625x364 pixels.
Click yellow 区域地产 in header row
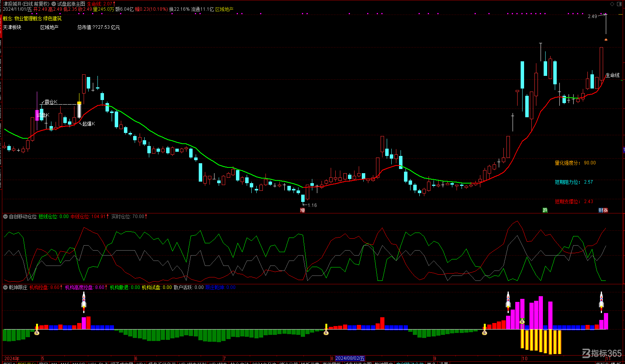coord(224,9)
